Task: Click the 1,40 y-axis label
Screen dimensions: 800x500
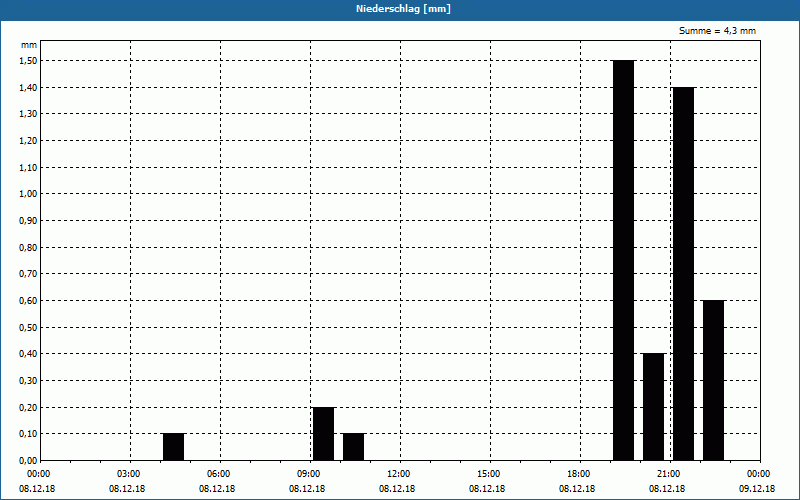Action: click(x=28, y=88)
